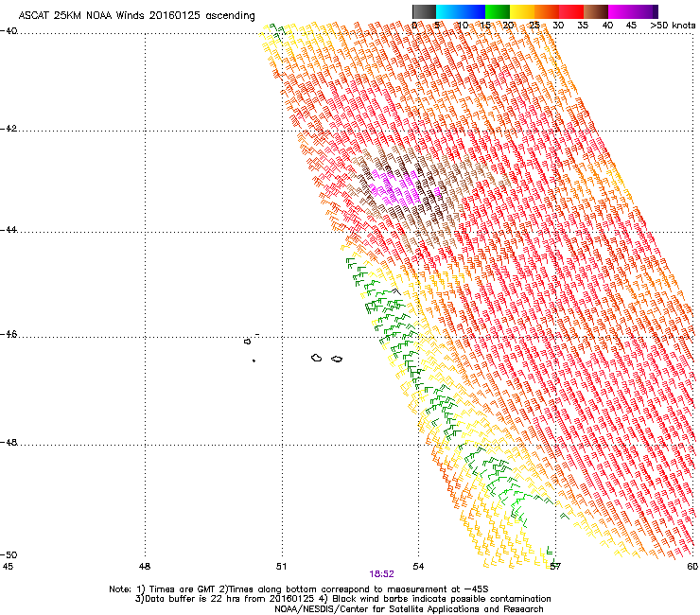
Task: Click the '>50 knots' legend label
Action: 673,26
